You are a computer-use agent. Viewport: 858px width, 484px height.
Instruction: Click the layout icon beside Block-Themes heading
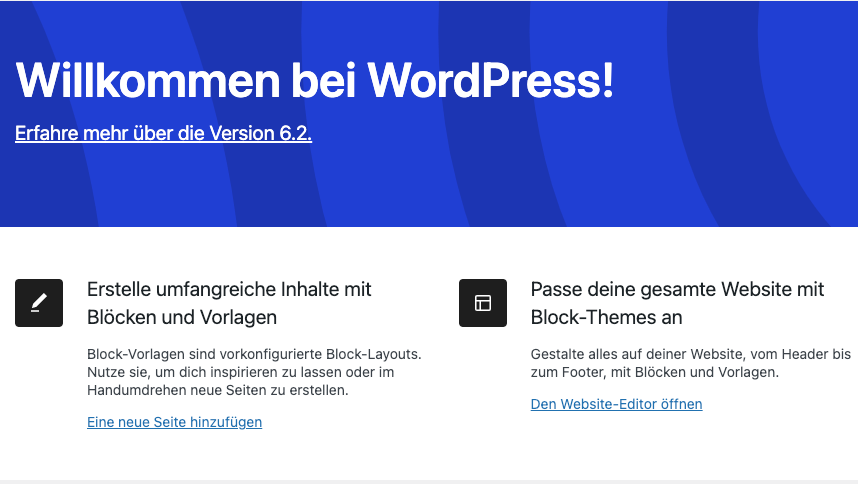(x=483, y=303)
